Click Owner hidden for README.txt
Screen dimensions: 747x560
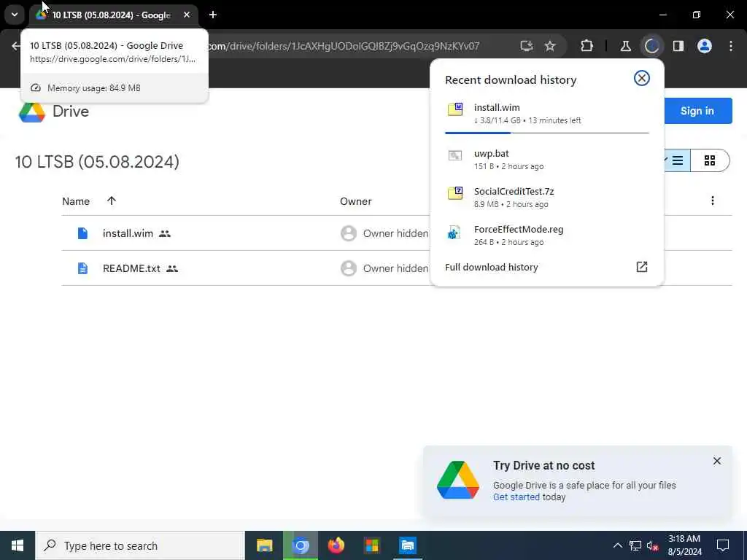[x=395, y=268]
